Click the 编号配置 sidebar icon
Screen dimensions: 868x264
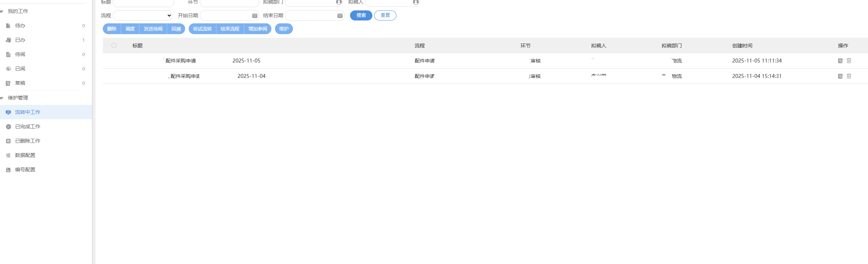click(8, 170)
